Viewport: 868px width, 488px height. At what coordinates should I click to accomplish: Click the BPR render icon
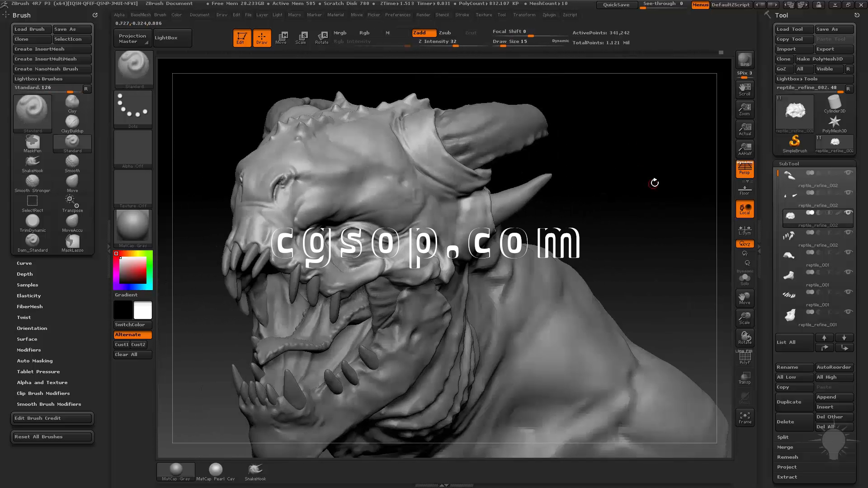coord(745,60)
